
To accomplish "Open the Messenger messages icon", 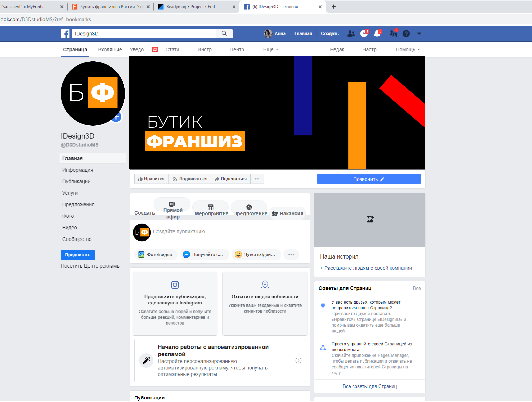I will pyautogui.click(x=364, y=34).
